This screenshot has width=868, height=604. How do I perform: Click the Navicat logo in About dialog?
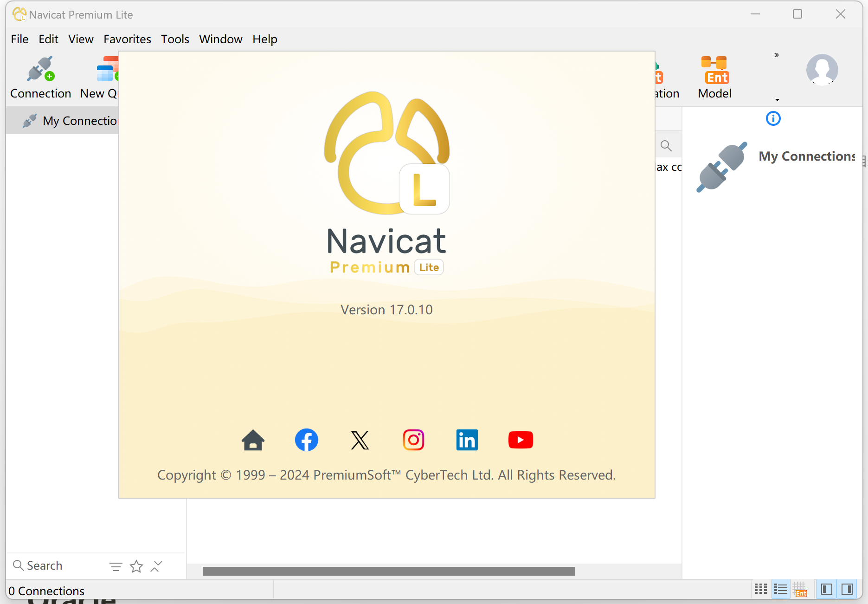tap(387, 153)
